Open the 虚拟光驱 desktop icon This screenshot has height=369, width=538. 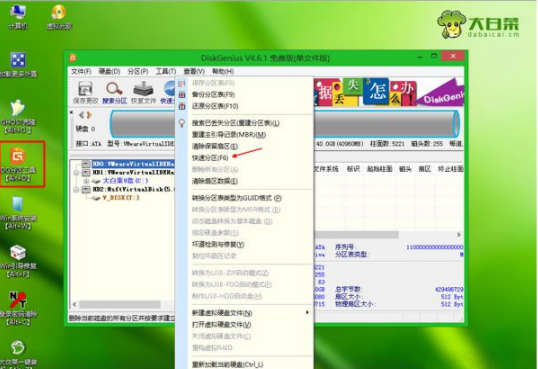coord(59,16)
